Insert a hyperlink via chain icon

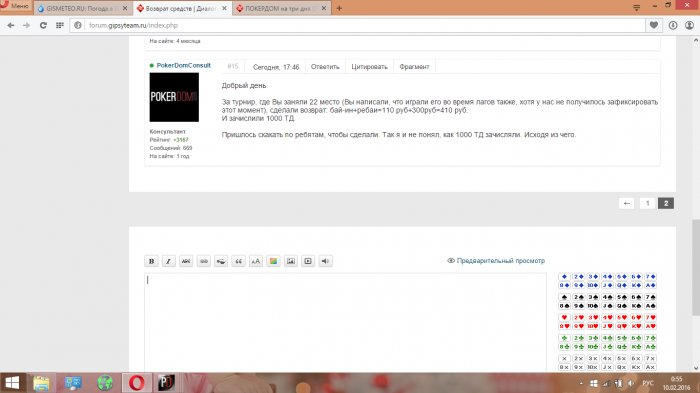tap(204, 261)
